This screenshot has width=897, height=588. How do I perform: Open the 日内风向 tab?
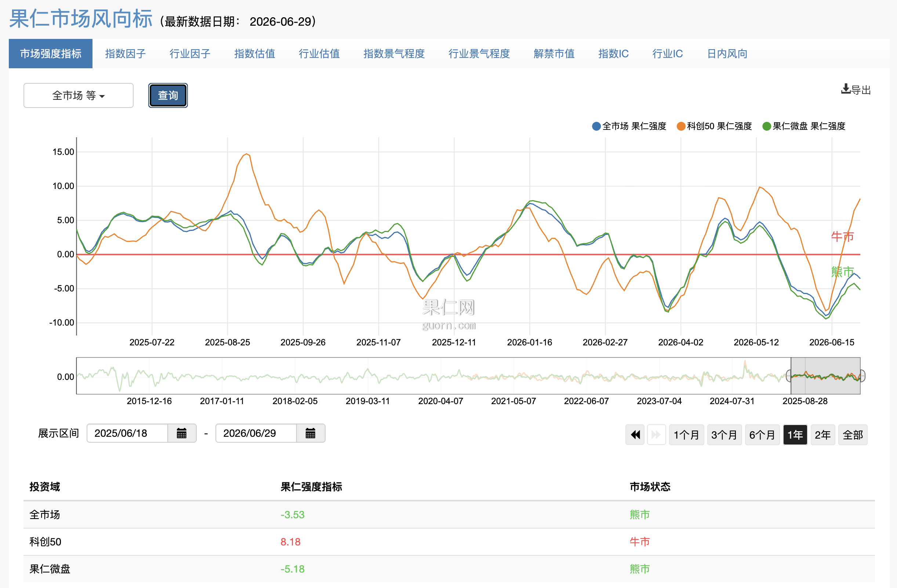pyautogui.click(x=727, y=54)
